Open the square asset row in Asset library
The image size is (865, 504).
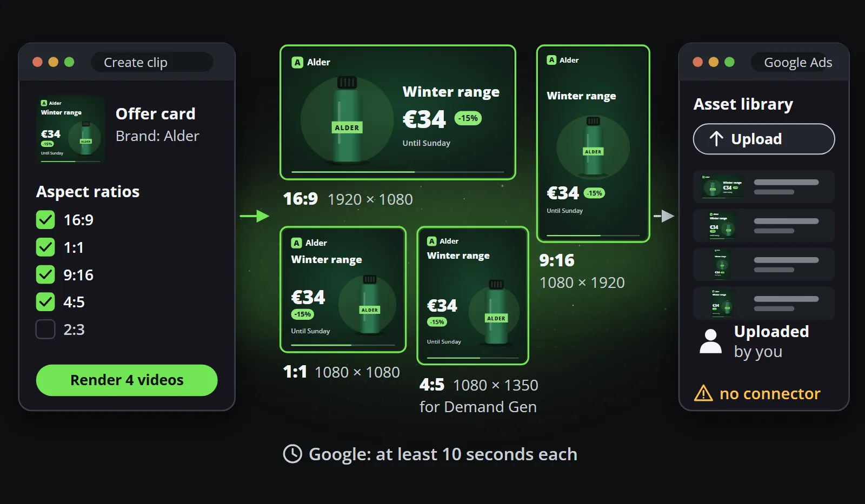point(763,225)
